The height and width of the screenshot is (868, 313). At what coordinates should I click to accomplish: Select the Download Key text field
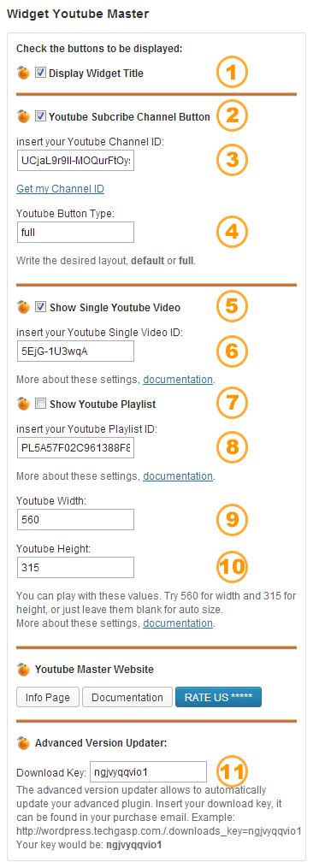(x=149, y=771)
